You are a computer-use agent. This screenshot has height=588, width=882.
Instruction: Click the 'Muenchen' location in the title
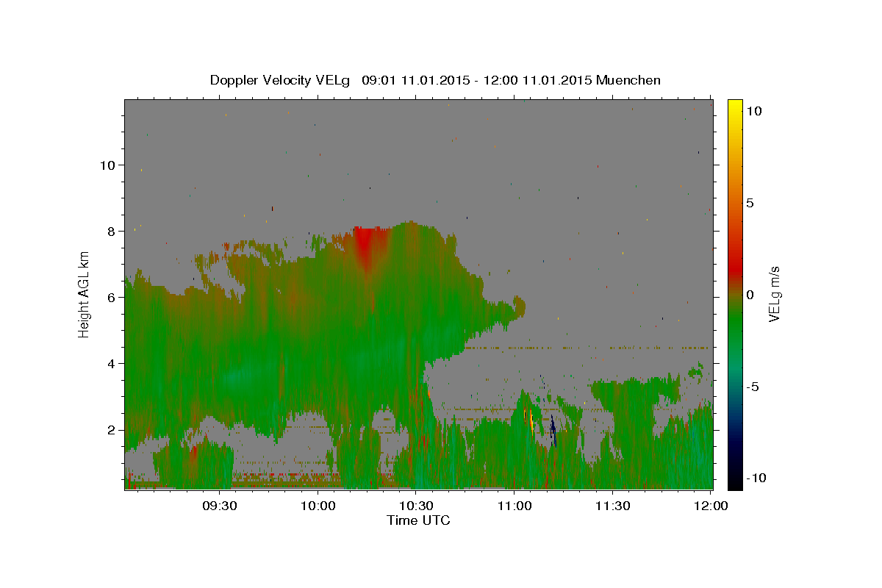pyautogui.click(x=628, y=80)
